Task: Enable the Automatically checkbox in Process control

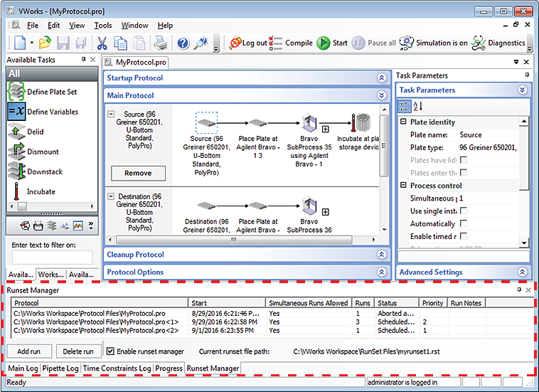Action: point(464,223)
